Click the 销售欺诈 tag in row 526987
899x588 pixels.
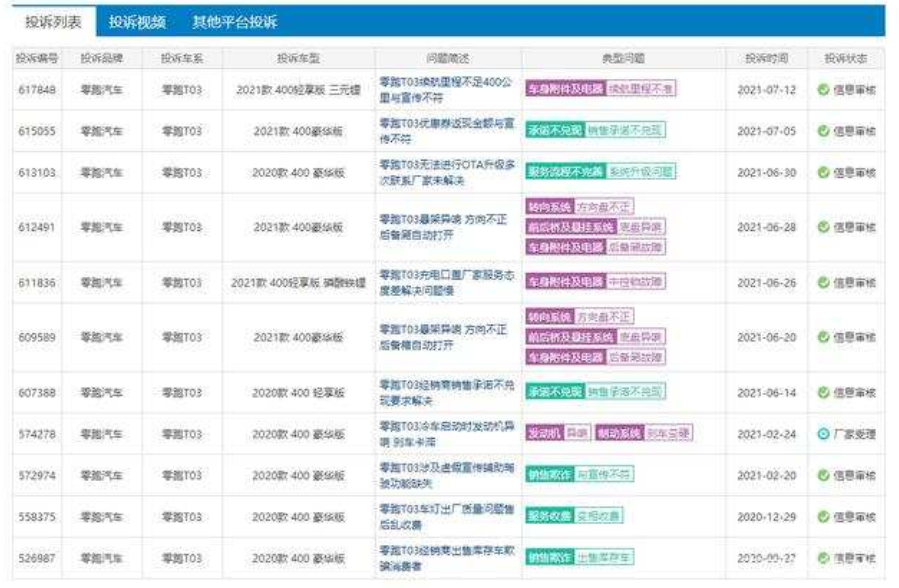pos(549,556)
